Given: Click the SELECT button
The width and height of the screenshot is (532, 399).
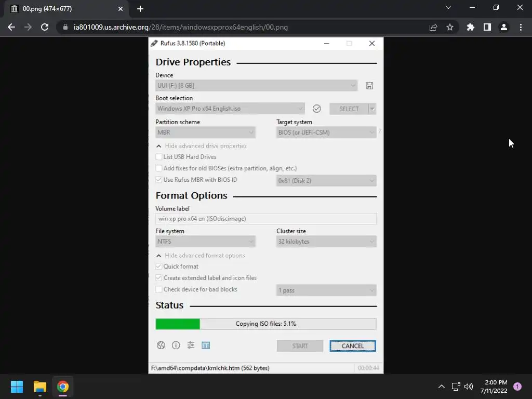Looking at the screenshot, I should click(x=349, y=109).
